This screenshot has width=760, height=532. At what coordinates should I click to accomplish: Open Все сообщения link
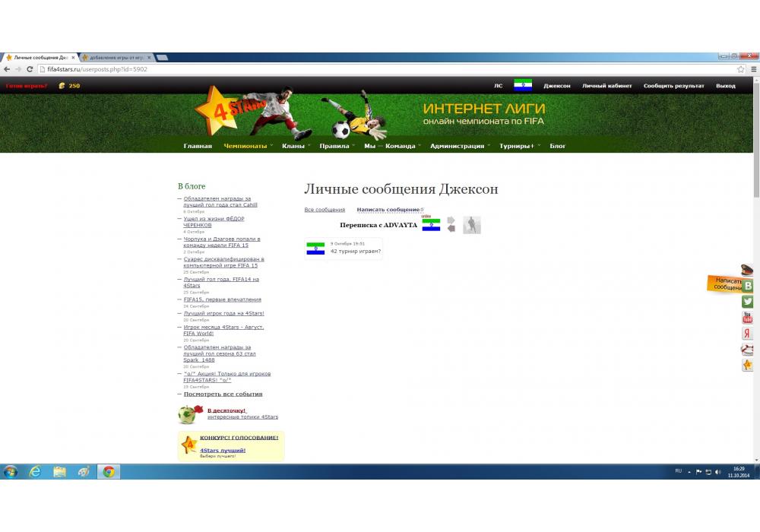(325, 210)
